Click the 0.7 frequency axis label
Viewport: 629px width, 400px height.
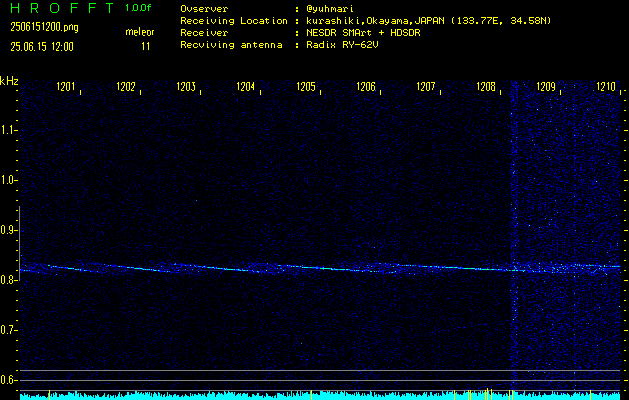[8, 330]
